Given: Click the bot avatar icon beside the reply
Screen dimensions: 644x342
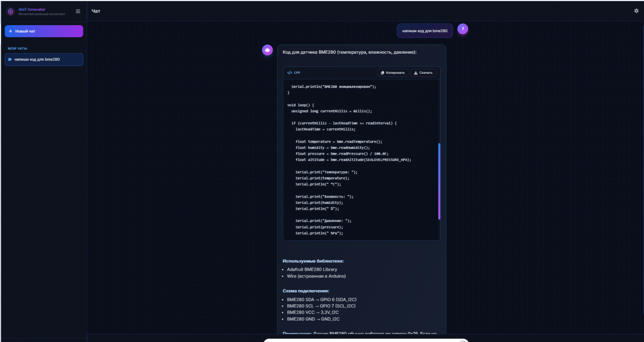Looking at the screenshot, I should (x=268, y=50).
